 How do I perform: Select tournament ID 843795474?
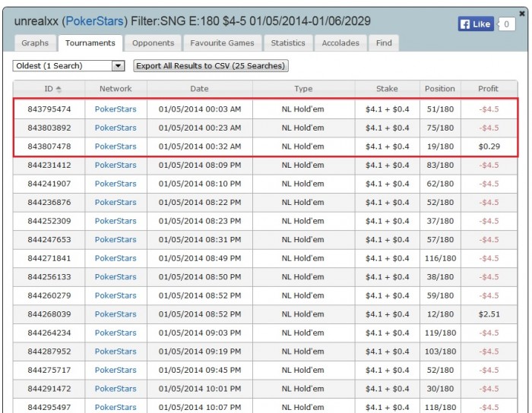coord(49,109)
